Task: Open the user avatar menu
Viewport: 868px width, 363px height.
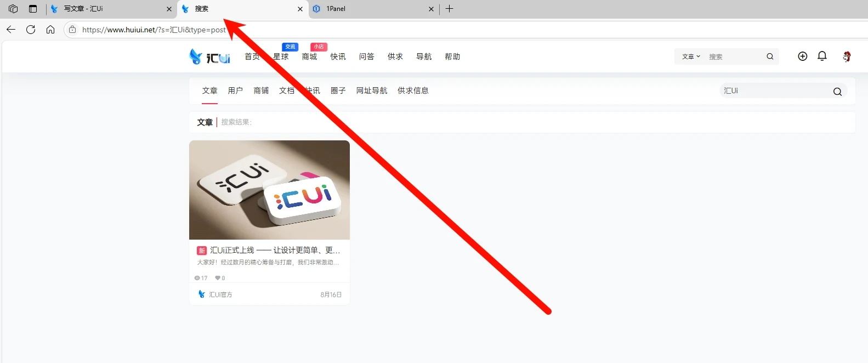Action: [x=847, y=56]
